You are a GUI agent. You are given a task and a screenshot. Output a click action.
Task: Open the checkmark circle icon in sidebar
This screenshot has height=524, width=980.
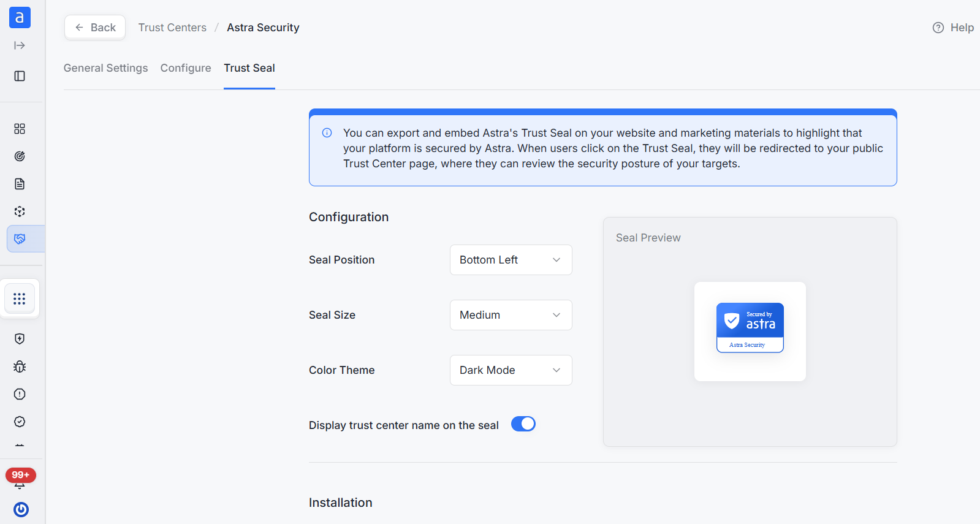[x=20, y=422]
